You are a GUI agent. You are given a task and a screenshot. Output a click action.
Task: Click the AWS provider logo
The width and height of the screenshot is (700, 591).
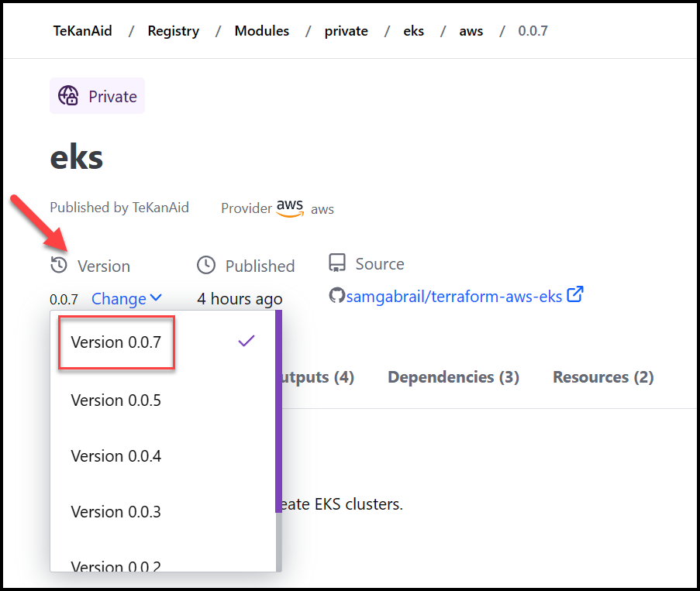288,207
